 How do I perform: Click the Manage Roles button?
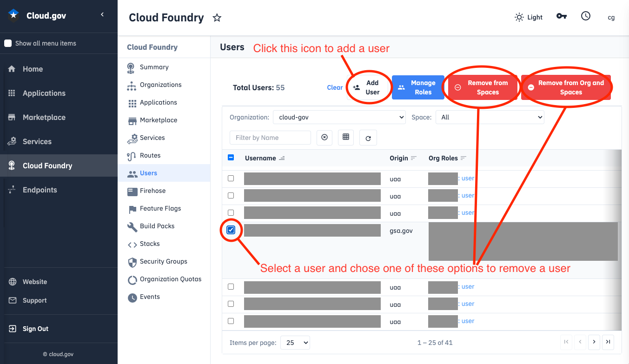(x=417, y=87)
